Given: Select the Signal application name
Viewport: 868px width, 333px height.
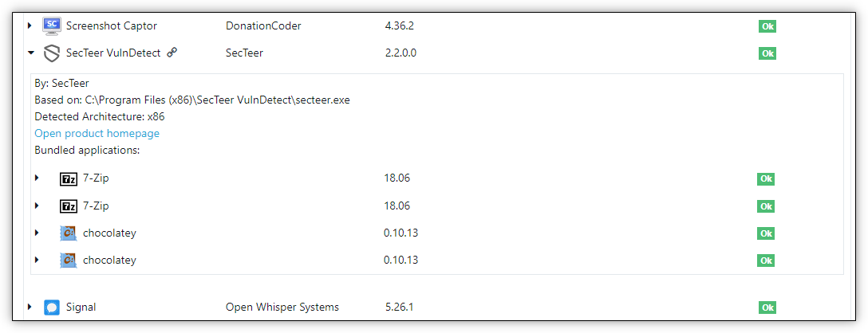Looking at the screenshot, I should (x=81, y=307).
